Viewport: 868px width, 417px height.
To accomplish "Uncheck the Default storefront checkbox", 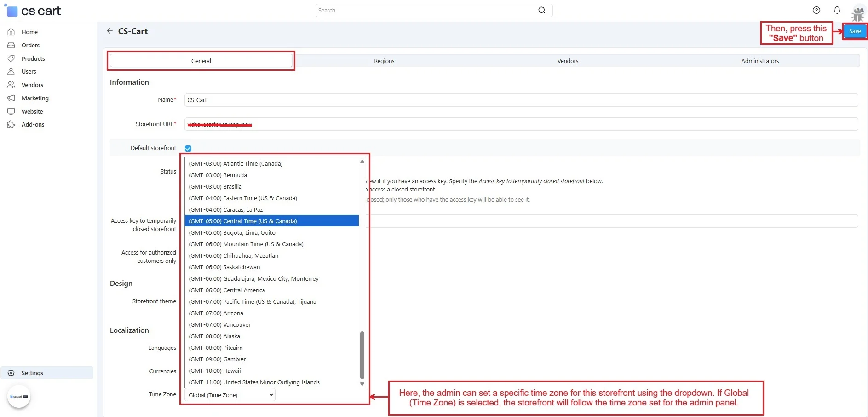I will (x=188, y=148).
